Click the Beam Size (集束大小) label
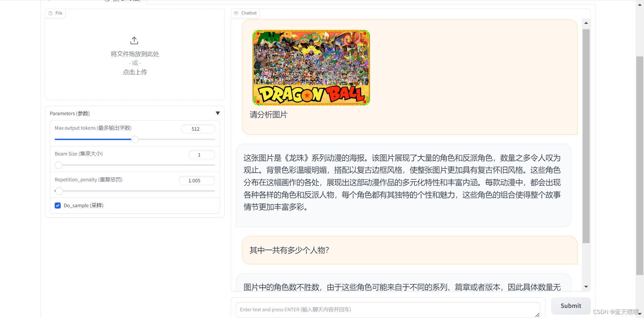The image size is (644, 318). (x=78, y=154)
